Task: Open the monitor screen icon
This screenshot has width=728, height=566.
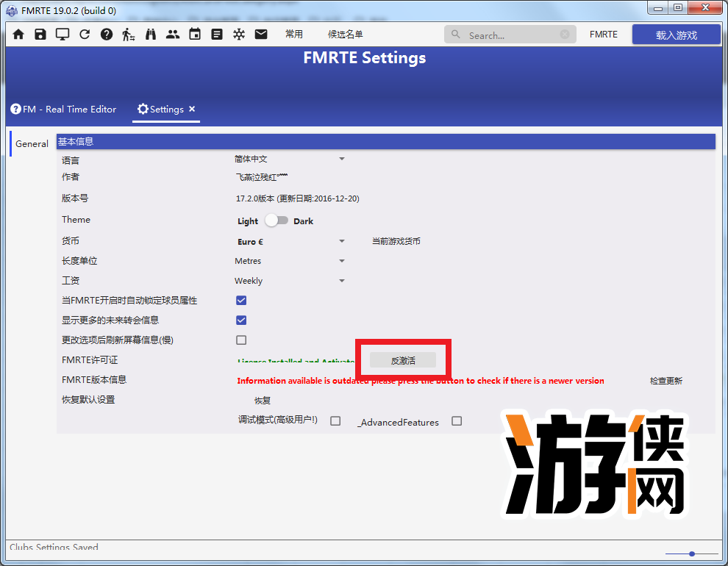Action: [63, 35]
